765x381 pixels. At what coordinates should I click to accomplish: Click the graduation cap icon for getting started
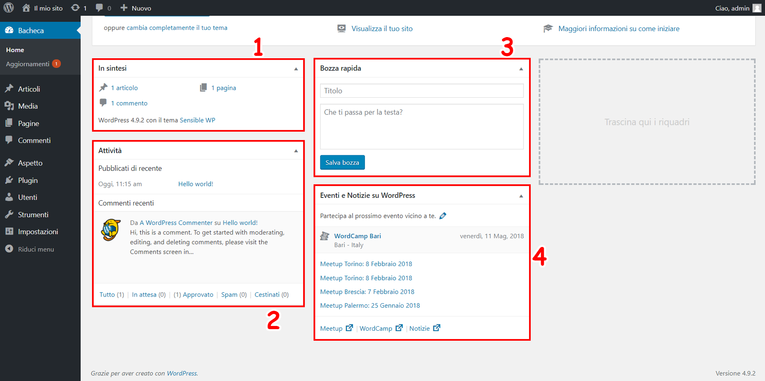pyautogui.click(x=548, y=28)
